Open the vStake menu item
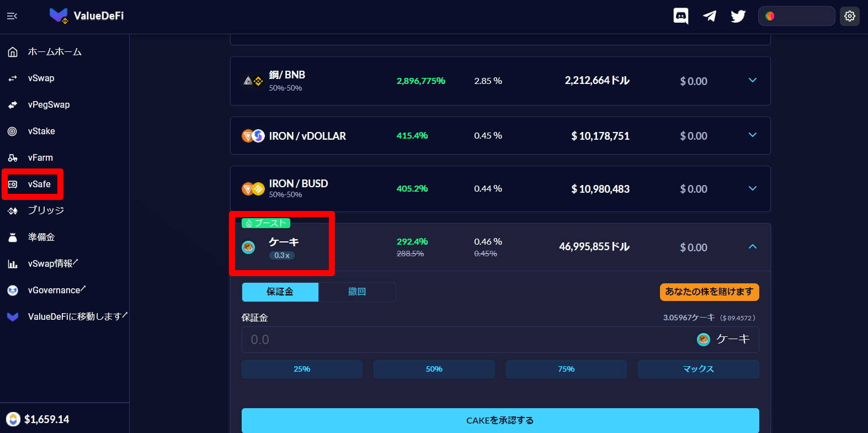 click(x=41, y=131)
